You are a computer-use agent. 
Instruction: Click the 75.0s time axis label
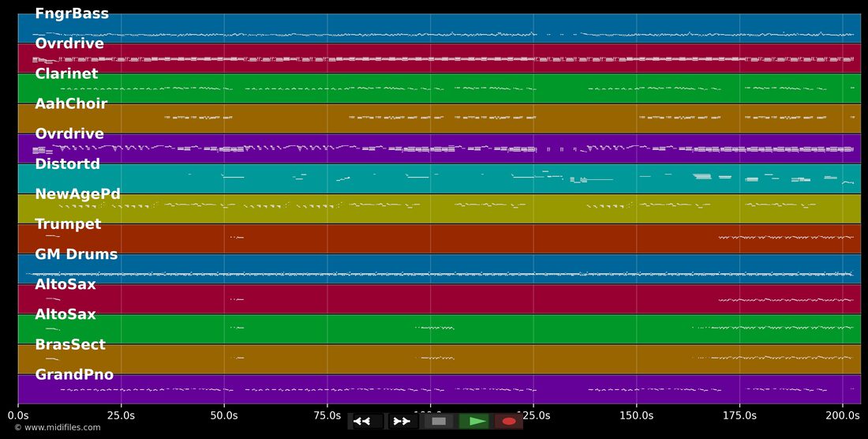click(327, 415)
